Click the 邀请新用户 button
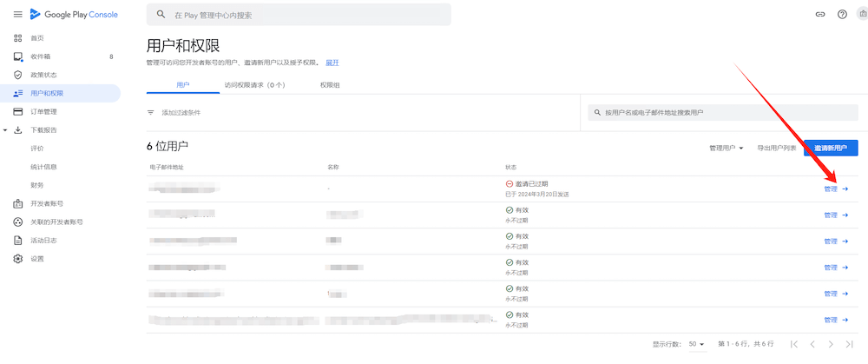 point(831,149)
